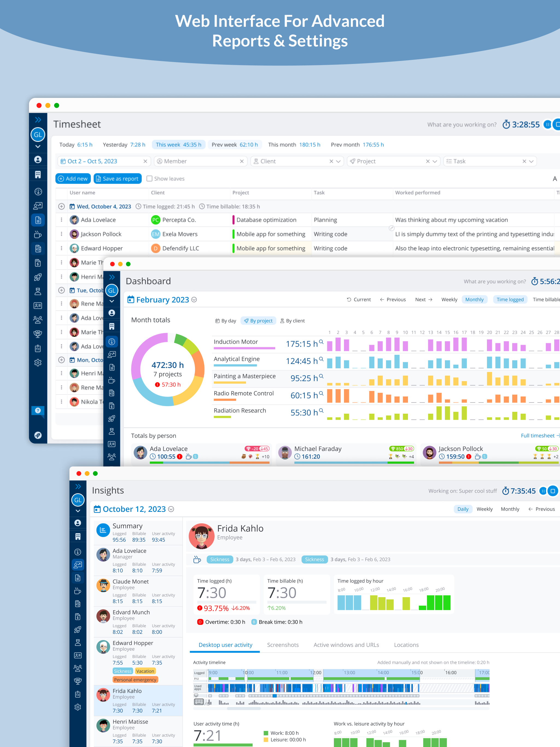Open the trophy achievements icon in Timesheet sidebar
This screenshot has width=560, height=747.
coord(38,334)
